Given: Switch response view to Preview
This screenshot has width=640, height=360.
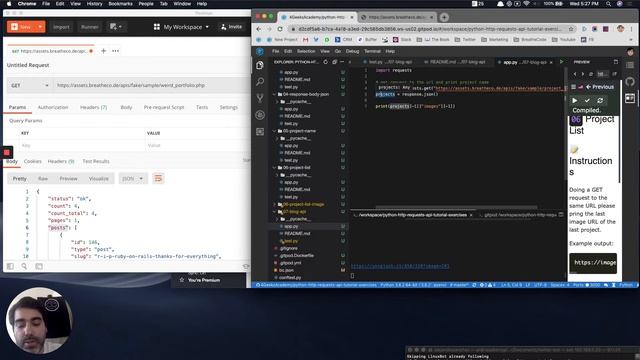Looking at the screenshot, I should tap(69, 178).
